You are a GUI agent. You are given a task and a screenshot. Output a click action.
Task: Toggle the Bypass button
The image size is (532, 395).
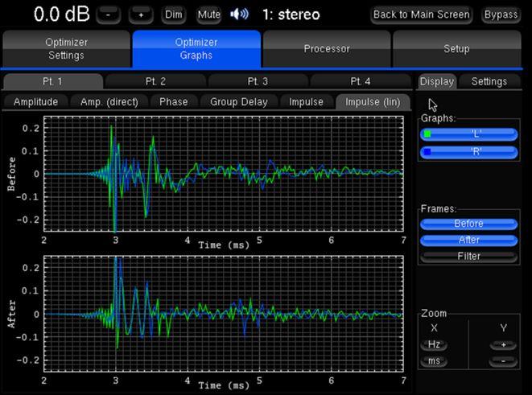[501, 14]
